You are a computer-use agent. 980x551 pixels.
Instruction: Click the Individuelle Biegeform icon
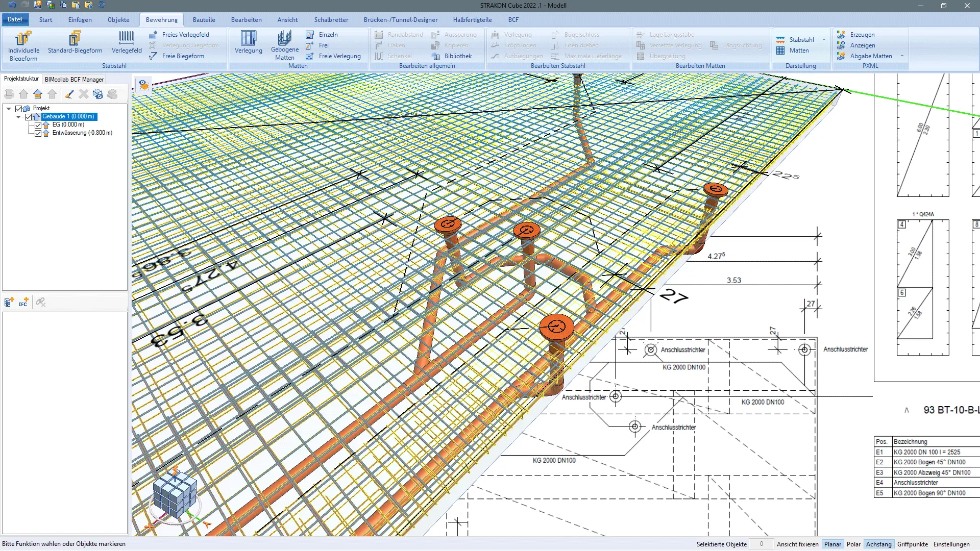point(23,39)
